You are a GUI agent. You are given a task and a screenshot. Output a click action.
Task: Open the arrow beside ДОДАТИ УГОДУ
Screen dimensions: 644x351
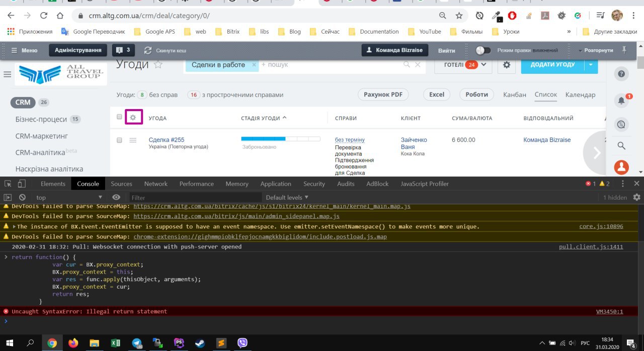point(591,64)
